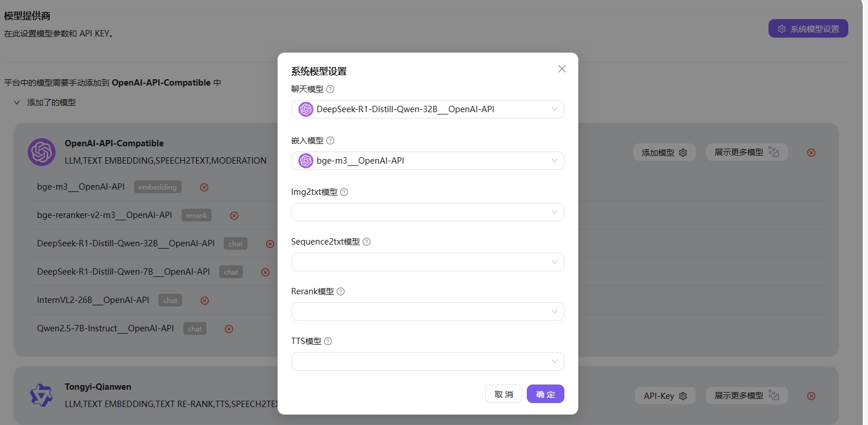
Task: Remove the bge-m3__OpenAI-API model
Action: [204, 187]
